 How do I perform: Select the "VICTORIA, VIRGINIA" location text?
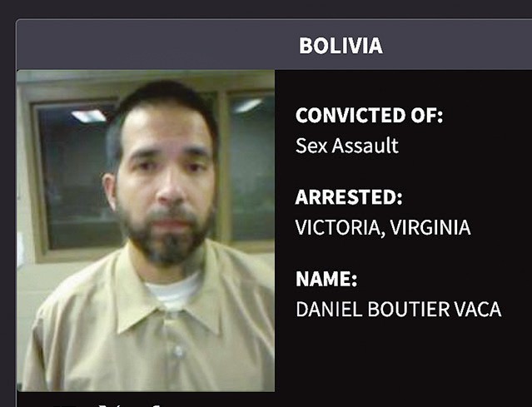[383, 227]
